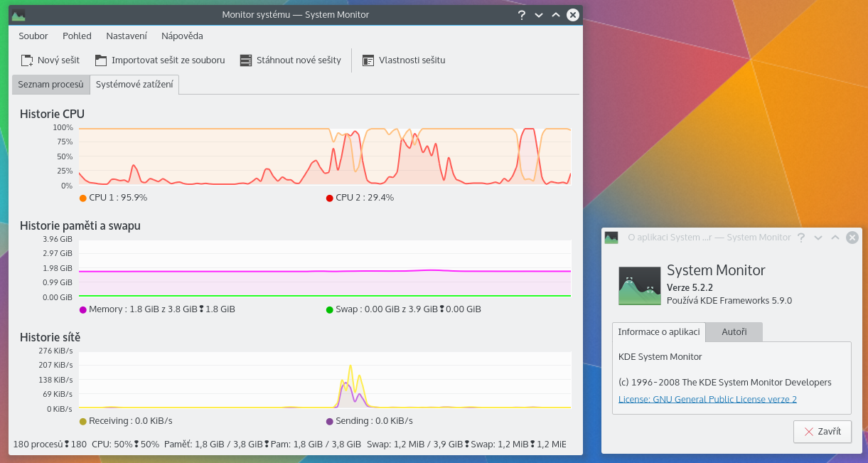Open the GNU General Public License link
Image resolution: width=868 pixels, height=463 pixels.
(707, 400)
